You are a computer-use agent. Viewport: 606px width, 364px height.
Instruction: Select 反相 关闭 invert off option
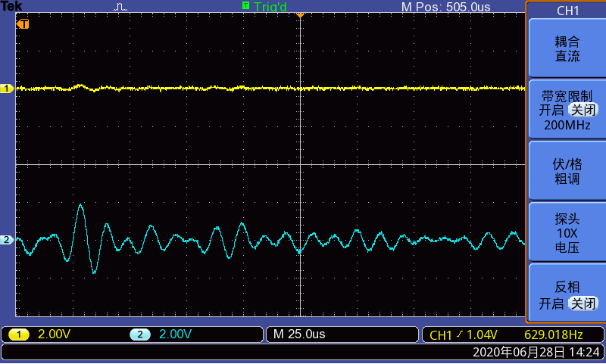(x=583, y=303)
